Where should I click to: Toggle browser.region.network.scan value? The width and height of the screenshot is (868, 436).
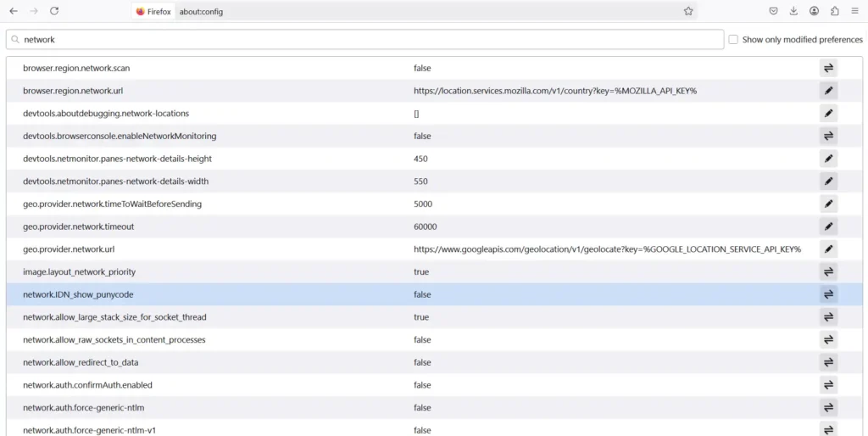pos(828,68)
